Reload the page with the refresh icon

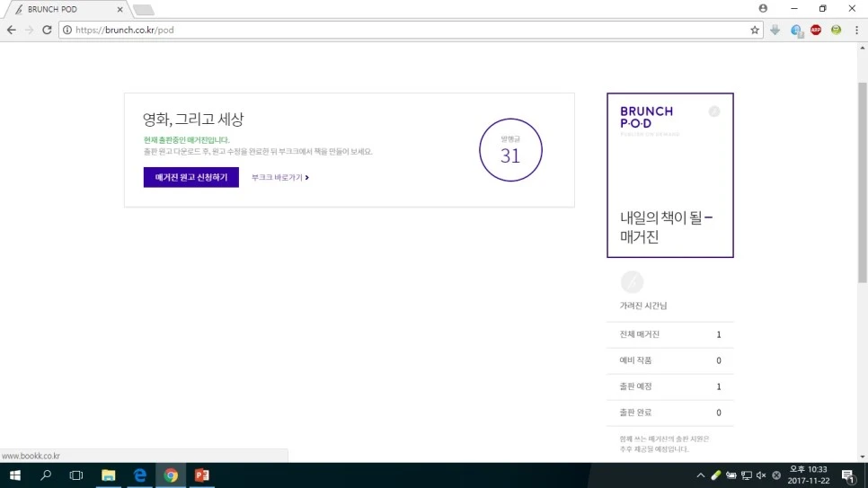pyautogui.click(x=47, y=30)
